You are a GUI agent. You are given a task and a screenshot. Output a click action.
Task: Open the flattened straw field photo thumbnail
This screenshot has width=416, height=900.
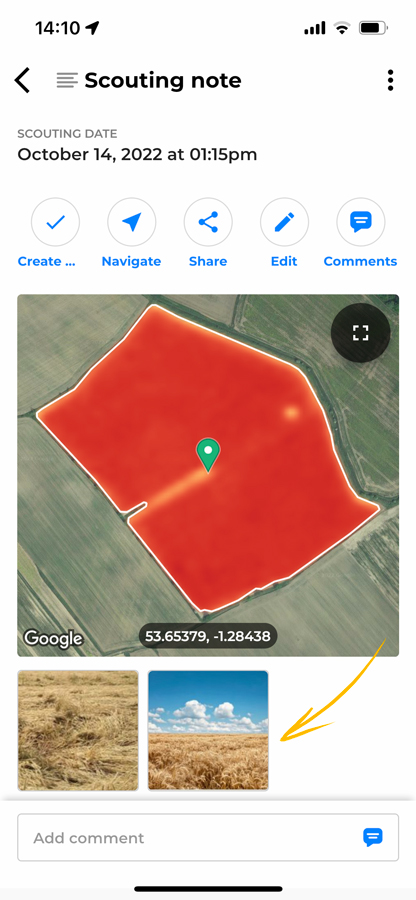[x=78, y=730]
